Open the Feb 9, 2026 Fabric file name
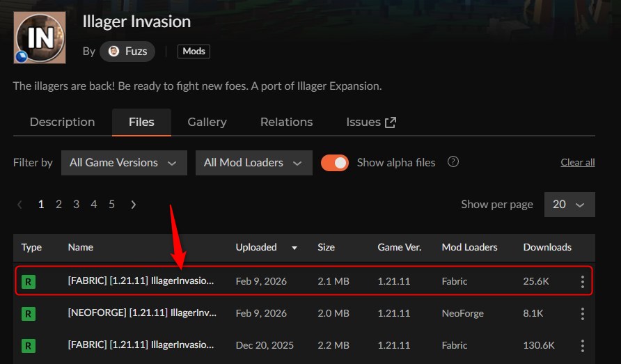 141,280
